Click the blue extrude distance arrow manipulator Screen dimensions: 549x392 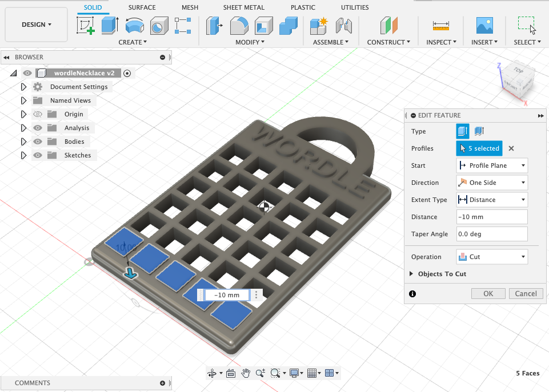131,273
